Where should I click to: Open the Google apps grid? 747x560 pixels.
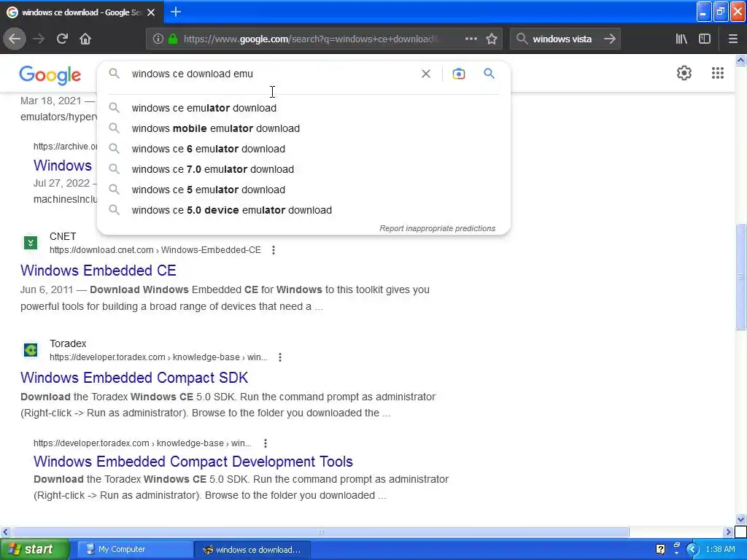(x=718, y=73)
